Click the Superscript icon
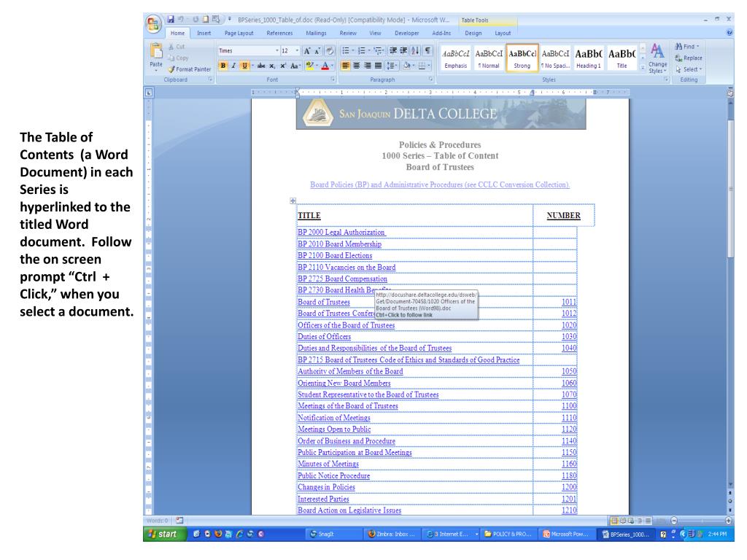This screenshot has height=560, width=747. click(283, 66)
